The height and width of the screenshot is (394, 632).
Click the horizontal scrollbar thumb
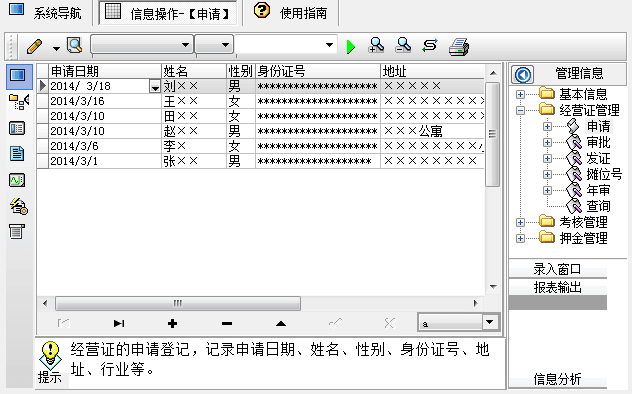(x=178, y=303)
